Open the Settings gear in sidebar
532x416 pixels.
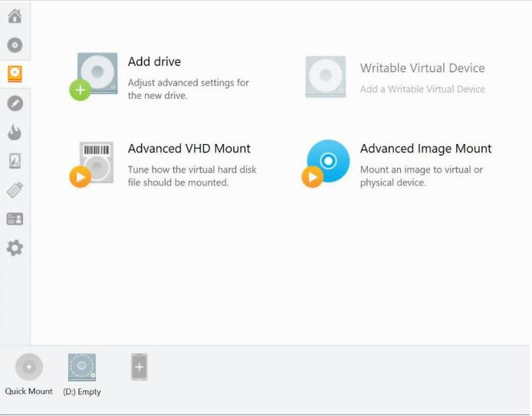point(15,248)
